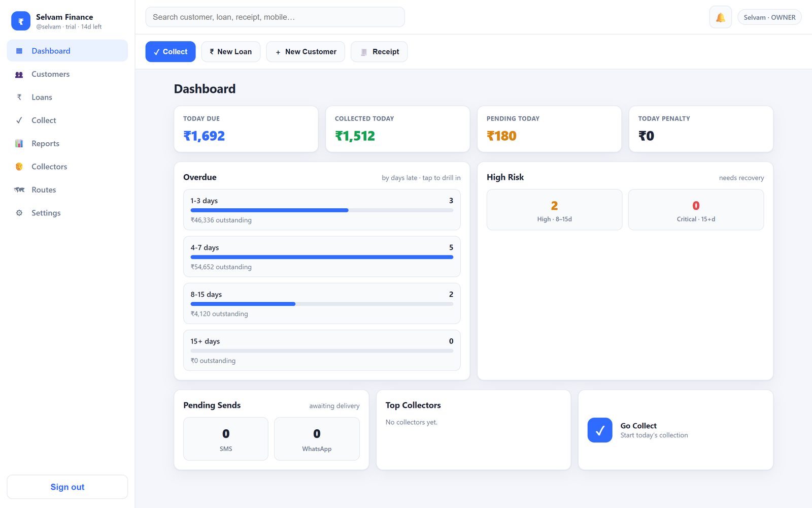The image size is (812, 508).
Task: Click the Settings gear icon in sidebar
Action: 19,213
